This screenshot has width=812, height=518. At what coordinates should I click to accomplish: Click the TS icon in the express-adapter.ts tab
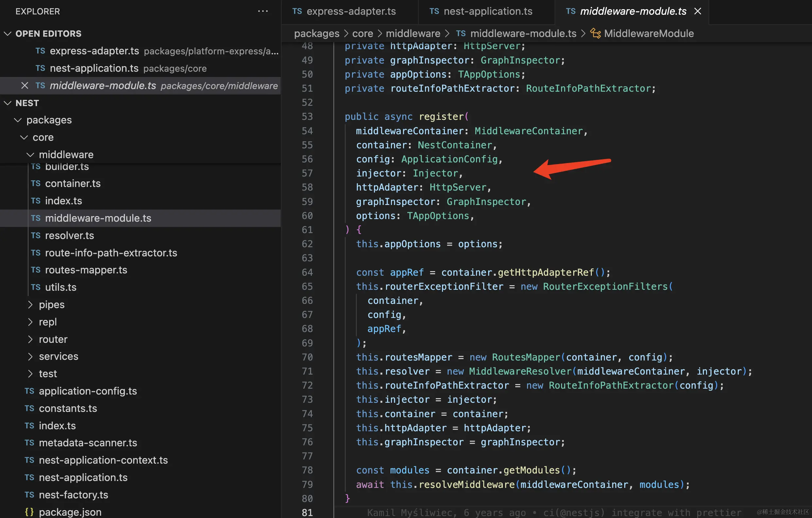coord(297,11)
